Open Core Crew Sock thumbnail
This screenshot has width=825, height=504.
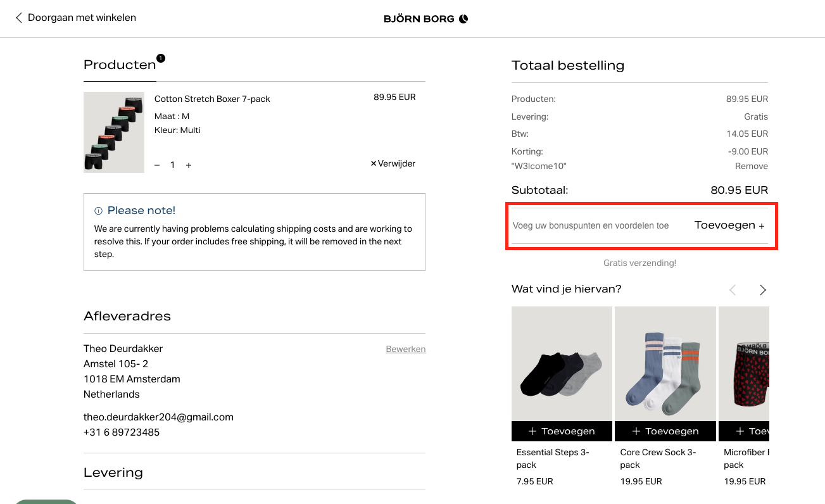[x=665, y=364]
